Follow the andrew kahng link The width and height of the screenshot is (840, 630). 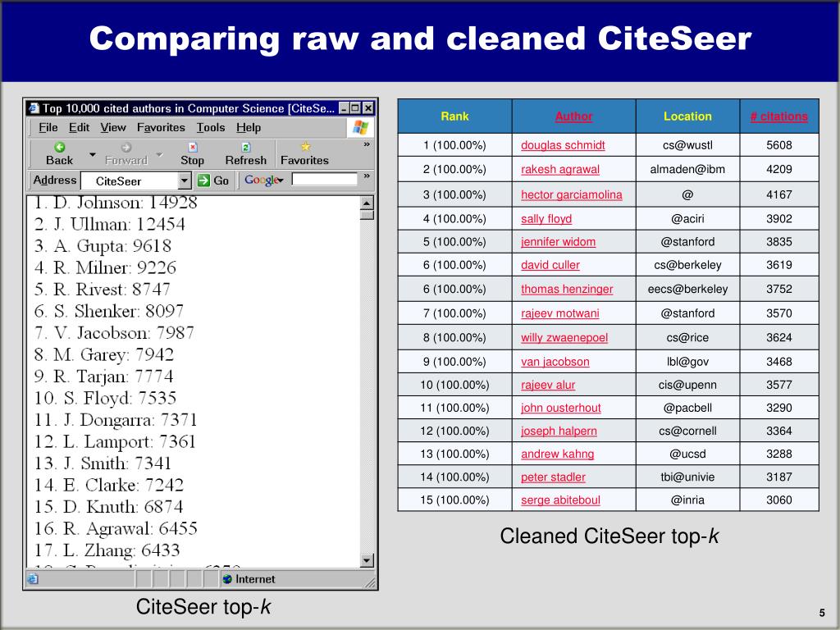tap(558, 454)
